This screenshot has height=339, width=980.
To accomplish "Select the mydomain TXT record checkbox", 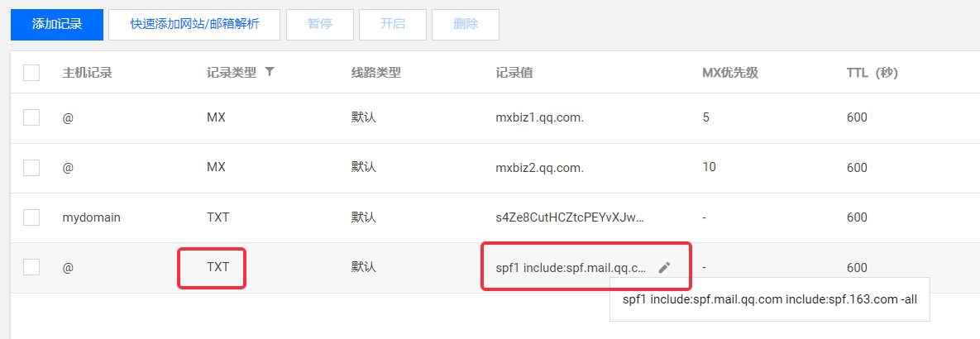I will click(31, 217).
